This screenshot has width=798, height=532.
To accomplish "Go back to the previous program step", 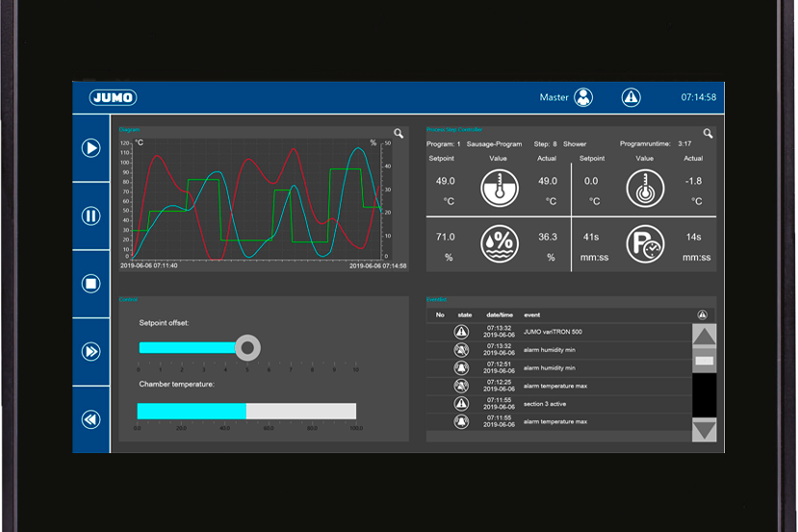I will click(91, 419).
